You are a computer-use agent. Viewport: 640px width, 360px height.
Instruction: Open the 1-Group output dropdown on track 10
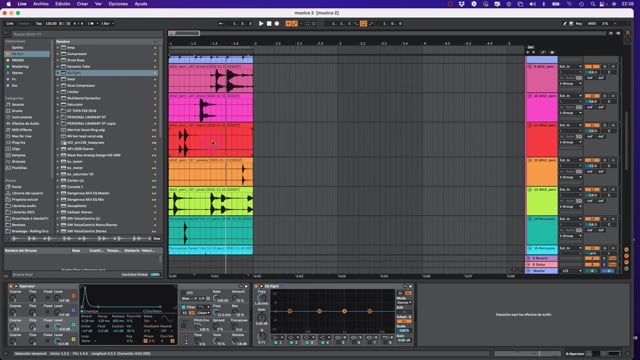click(x=570, y=113)
